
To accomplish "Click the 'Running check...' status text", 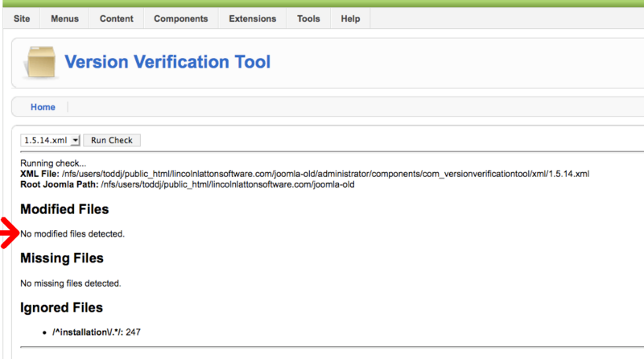I will click(53, 163).
